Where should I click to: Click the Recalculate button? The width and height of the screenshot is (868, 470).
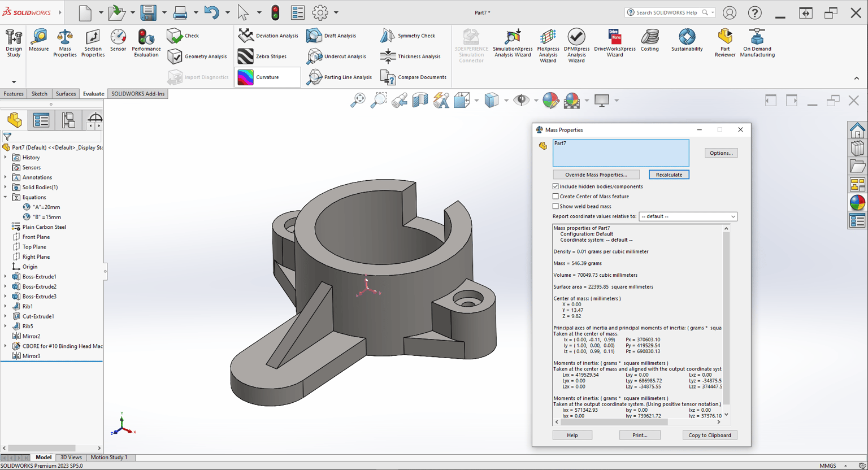click(x=669, y=175)
